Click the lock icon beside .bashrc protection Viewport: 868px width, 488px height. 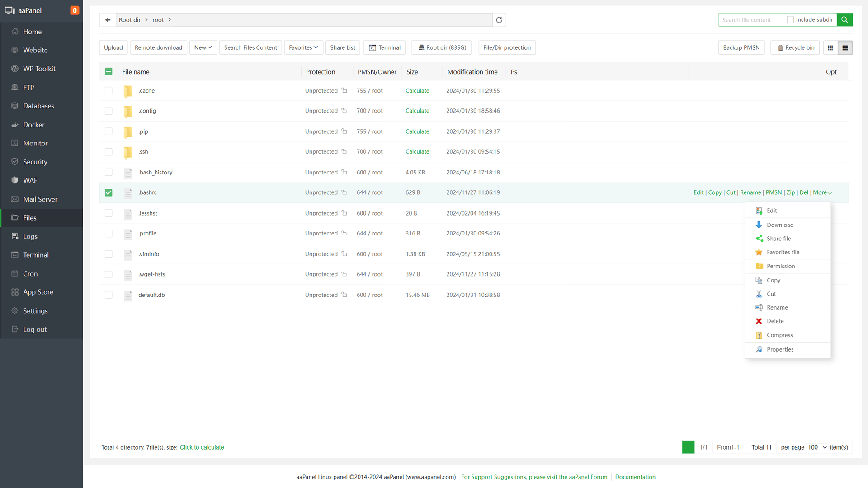point(344,192)
